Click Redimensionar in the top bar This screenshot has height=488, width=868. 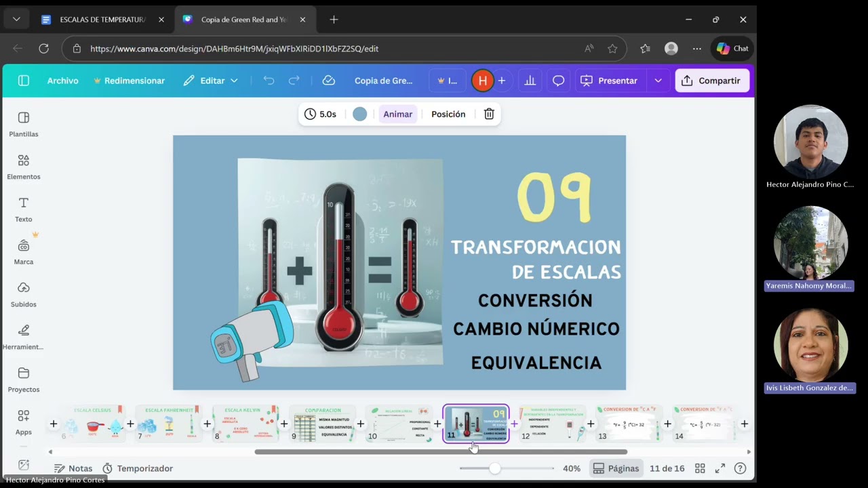coord(129,81)
